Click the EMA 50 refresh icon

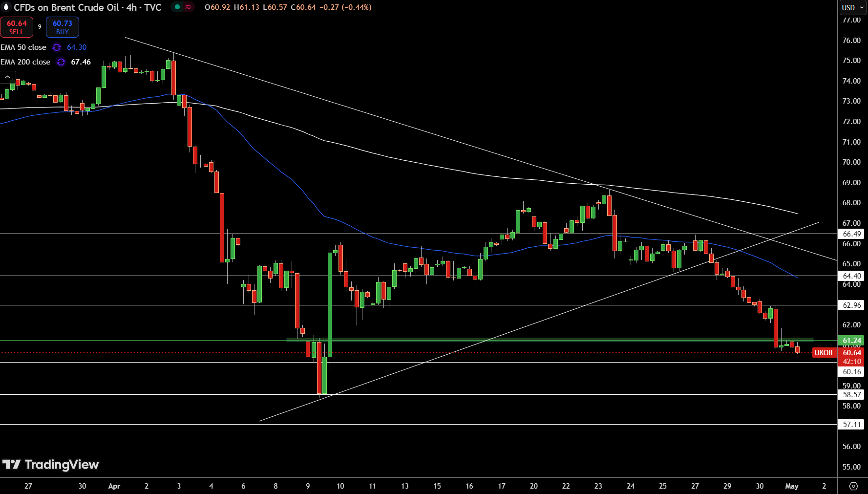(57, 47)
